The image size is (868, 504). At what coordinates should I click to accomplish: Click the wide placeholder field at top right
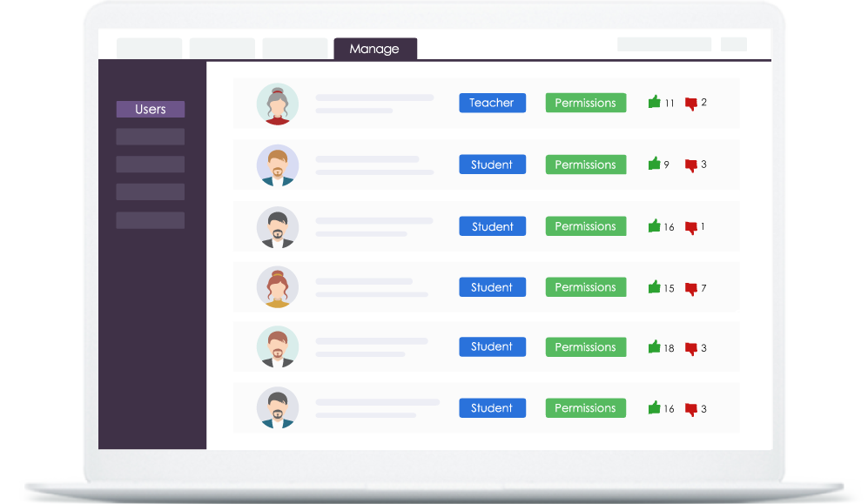[x=664, y=44]
